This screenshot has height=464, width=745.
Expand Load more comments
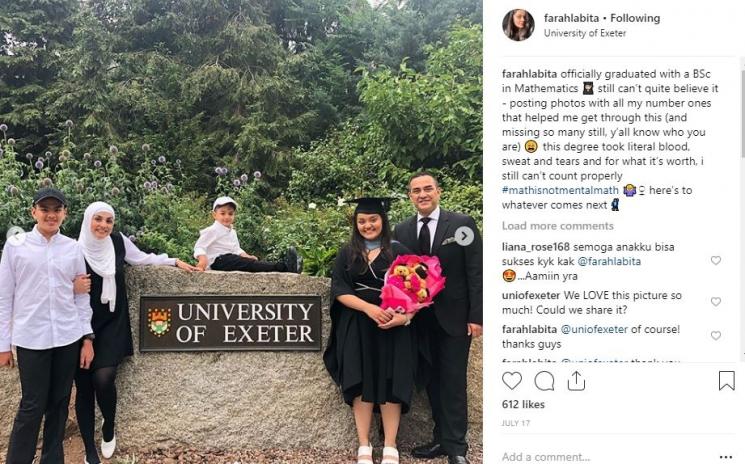(558, 226)
